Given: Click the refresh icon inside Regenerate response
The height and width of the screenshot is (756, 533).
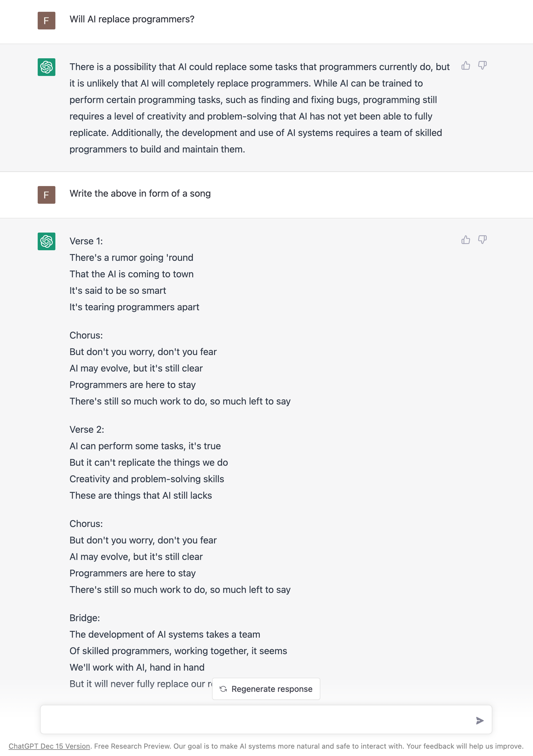Looking at the screenshot, I should coord(223,689).
